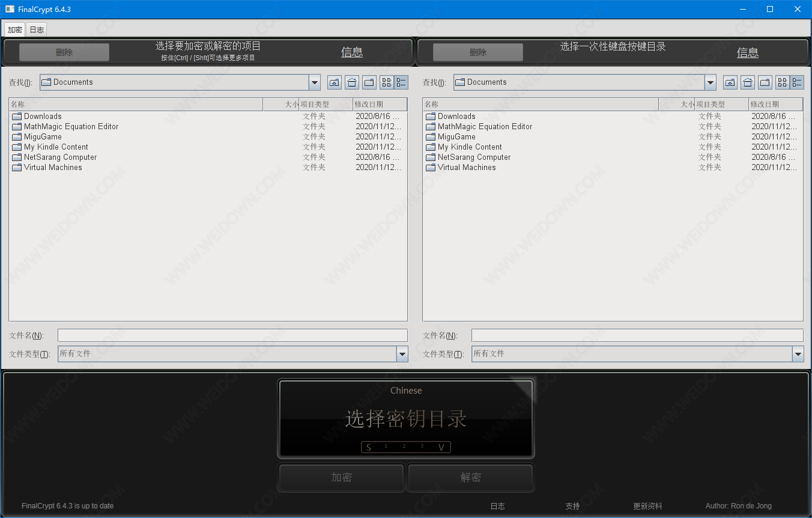Create a new folder in the right panel
The width and height of the screenshot is (812, 518).
tap(765, 82)
